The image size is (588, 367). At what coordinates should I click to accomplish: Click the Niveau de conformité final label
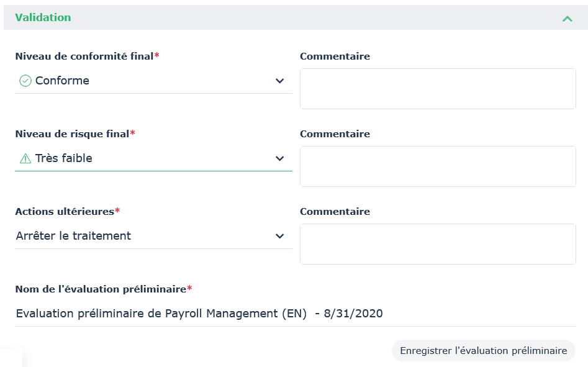(x=84, y=56)
